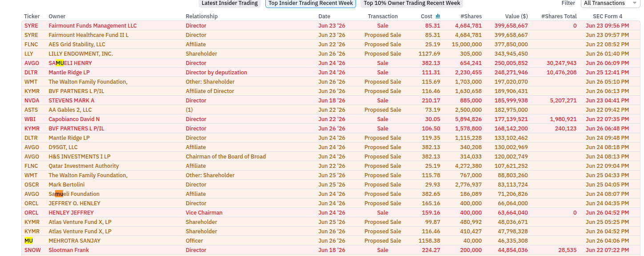Click the chart icon beside Cost header
The image size is (644, 256).
click(438, 16)
